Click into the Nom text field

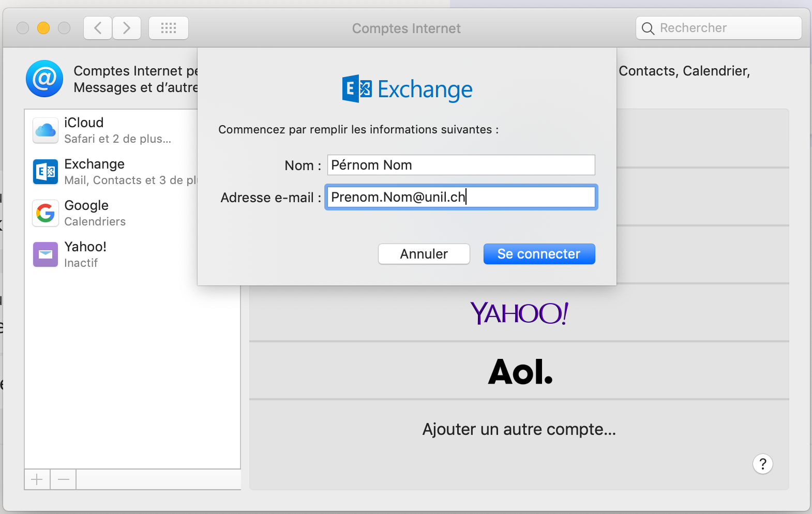click(x=461, y=165)
